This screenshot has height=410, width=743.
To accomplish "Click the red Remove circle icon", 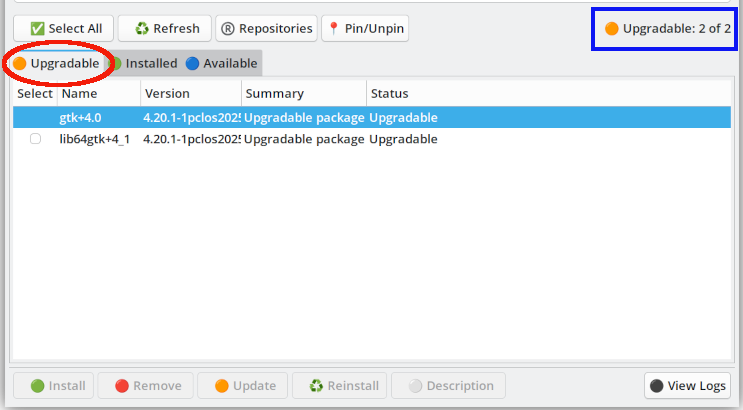I will [x=121, y=386].
